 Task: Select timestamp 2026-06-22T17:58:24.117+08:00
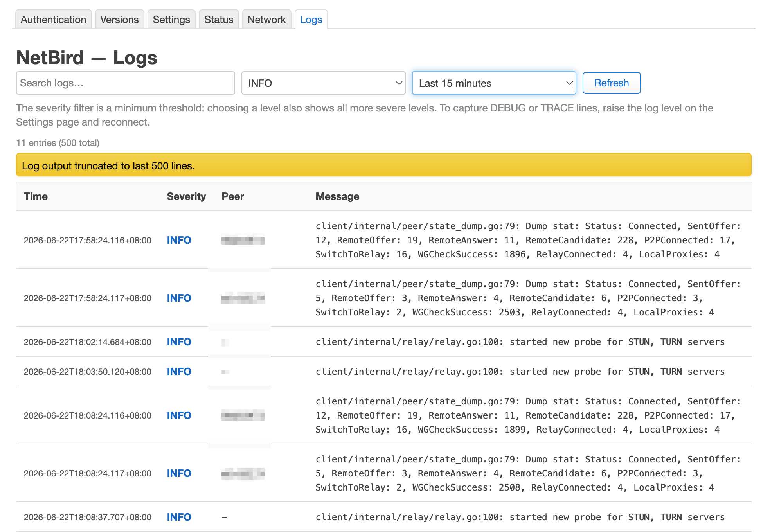[x=87, y=298]
